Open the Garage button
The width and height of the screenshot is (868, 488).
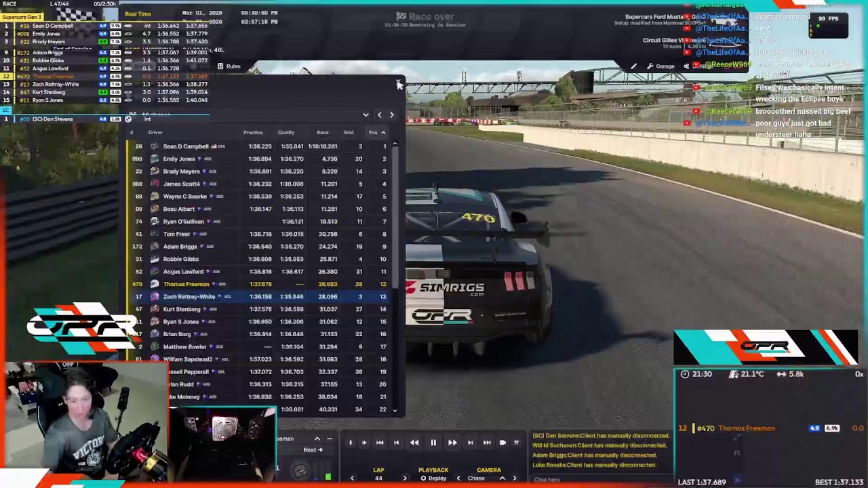(660, 66)
